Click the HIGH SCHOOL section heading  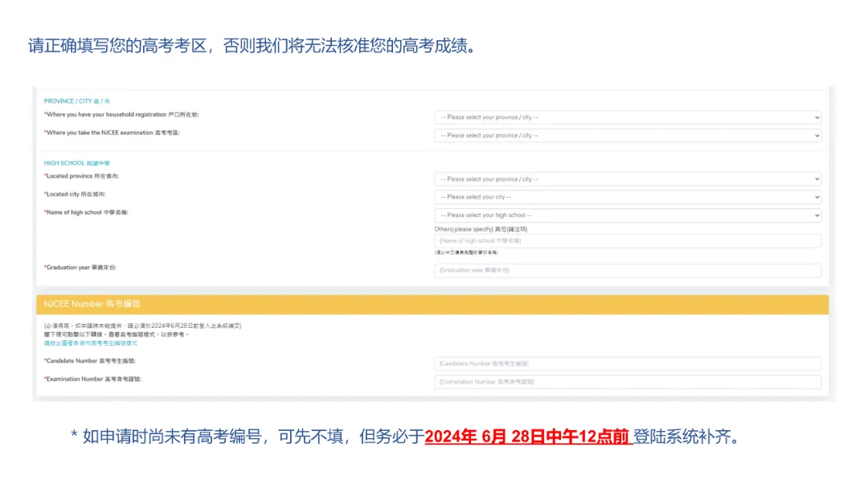pyautogui.click(x=76, y=163)
